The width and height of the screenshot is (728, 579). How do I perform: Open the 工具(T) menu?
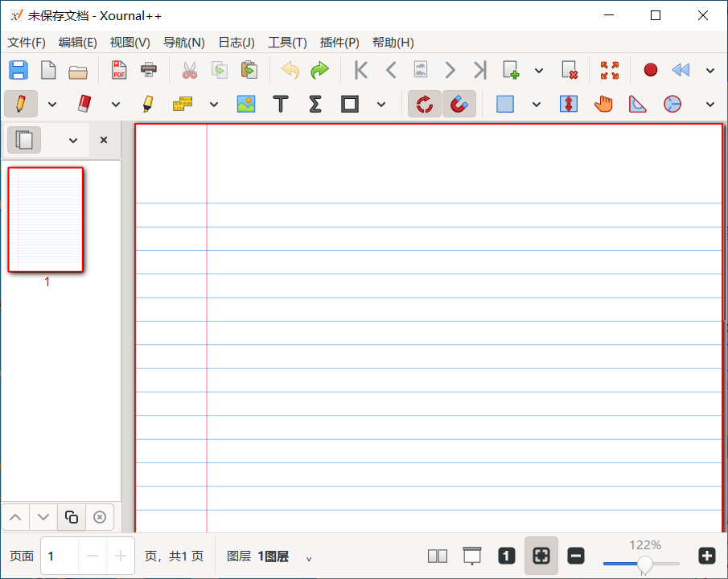pos(287,43)
